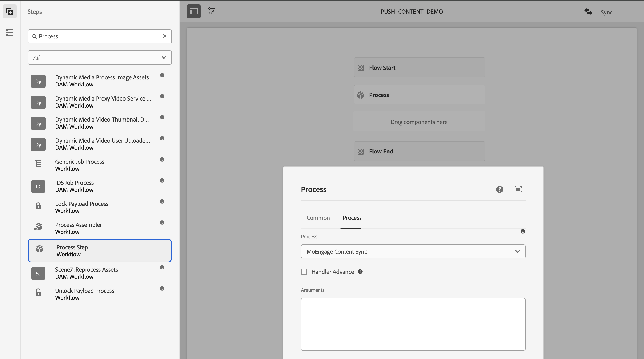Show Handler Advance info tooltip
This screenshot has width=644, height=359.
point(360,272)
